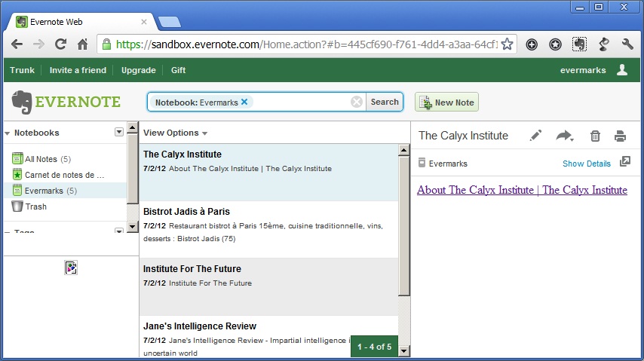The width and height of the screenshot is (644, 361).
Task: Click the browser Back arrow
Action: click(x=17, y=44)
